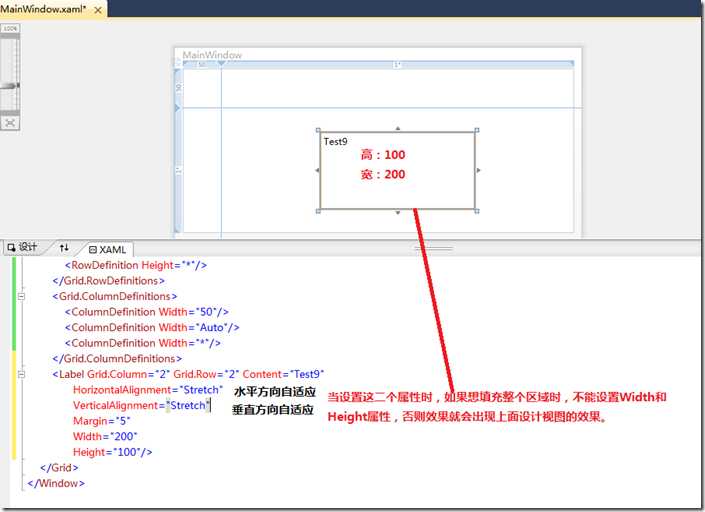This screenshot has width=705, height=512.
Task: Collapse the Grid.ColumnDefinitions outline node
Action: (x=21, y=296)
